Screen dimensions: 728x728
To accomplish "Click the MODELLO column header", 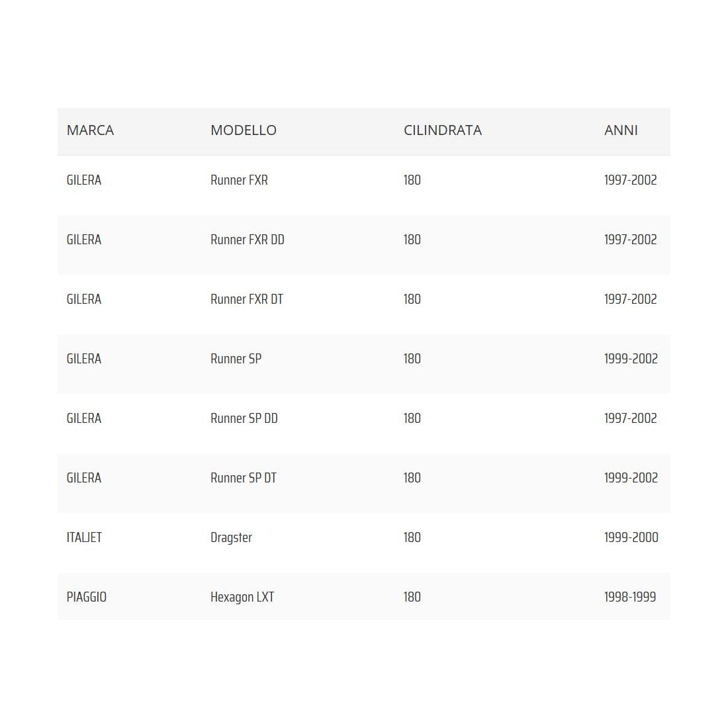I will 243,130.
